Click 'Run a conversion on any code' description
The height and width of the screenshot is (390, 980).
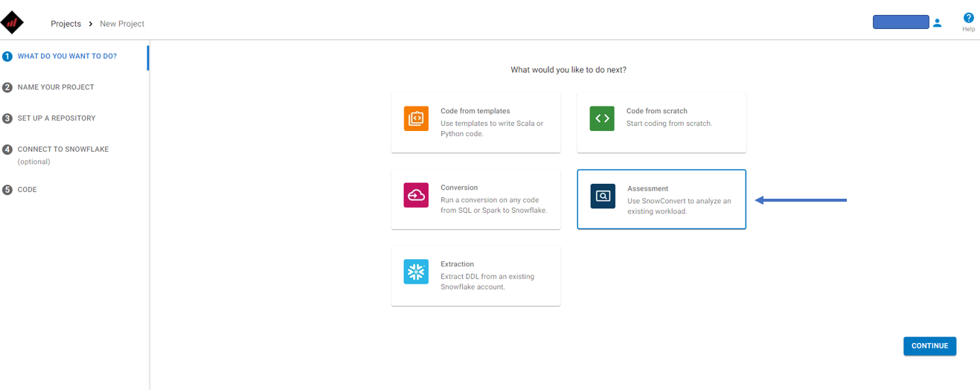(494, 205)
